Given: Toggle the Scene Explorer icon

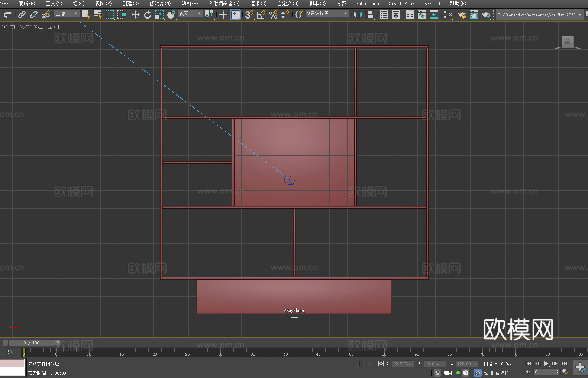Looking at the screenshot, I should point(384,14).
